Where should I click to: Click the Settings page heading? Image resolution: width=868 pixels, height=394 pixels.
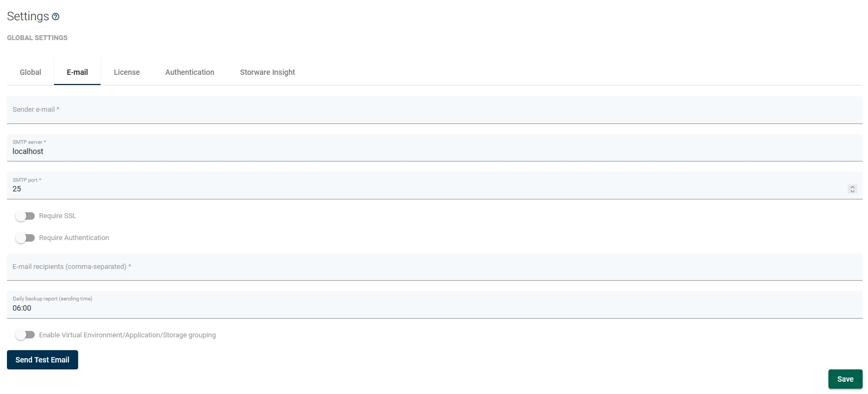[x=28, y=17]
